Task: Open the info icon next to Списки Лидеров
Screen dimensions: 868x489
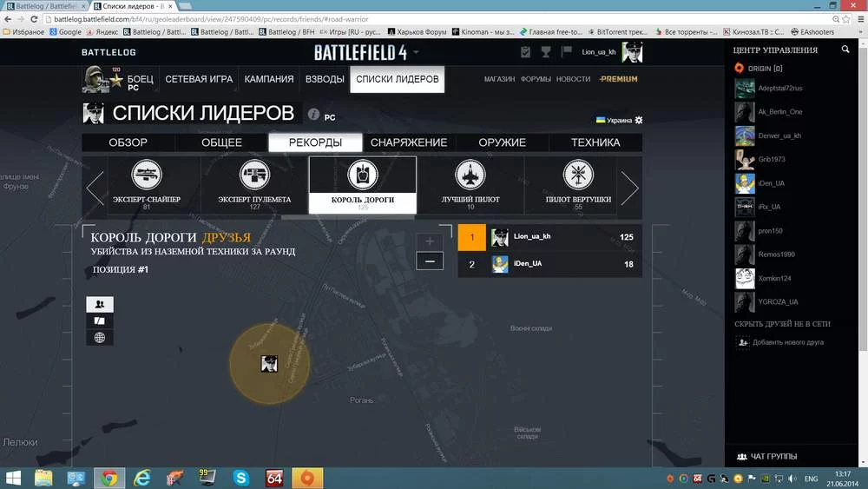Action: (x=314, y=114)
